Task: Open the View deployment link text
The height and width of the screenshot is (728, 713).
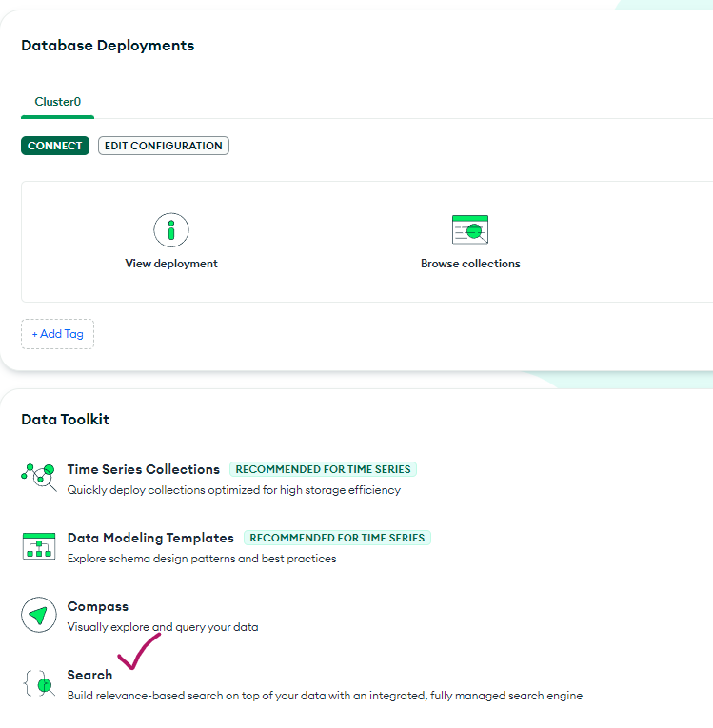Action: (171, 264)
